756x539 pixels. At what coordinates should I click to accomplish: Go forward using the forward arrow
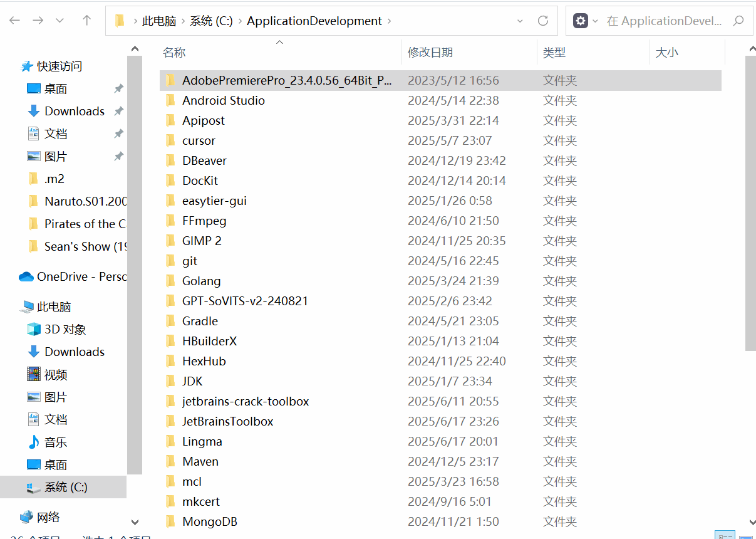pyautogui.click(x=38, y=21)
